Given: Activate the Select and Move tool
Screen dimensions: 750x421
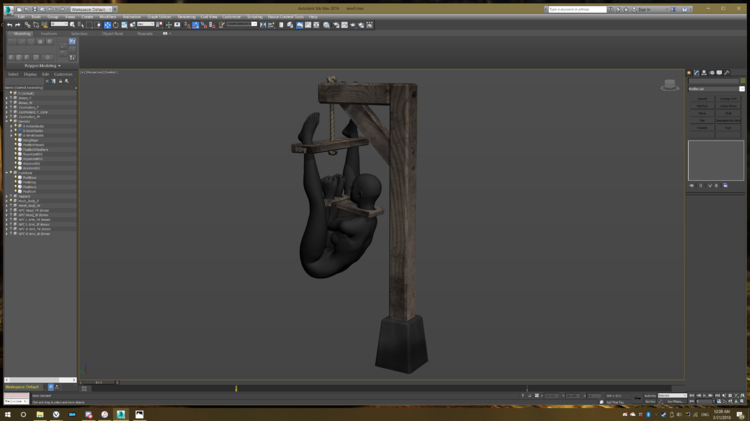Looking at the screenshot, I should pos(107,25).
